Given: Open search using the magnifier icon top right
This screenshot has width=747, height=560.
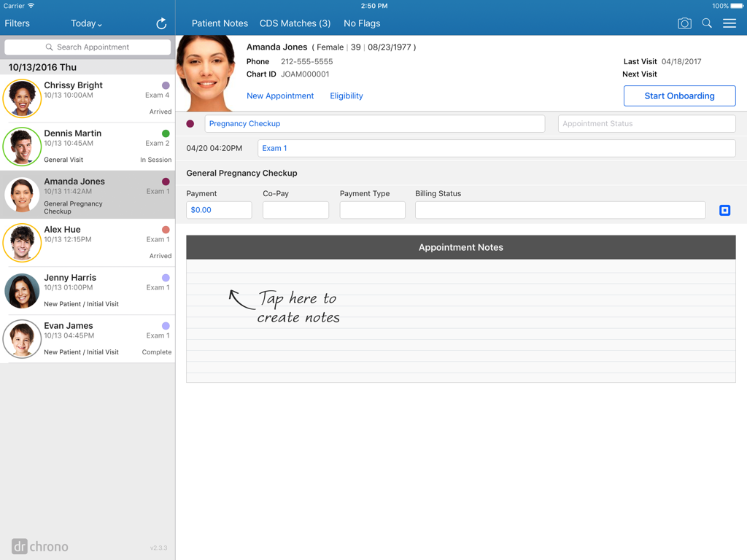Looking at the screenshot, I should [706, 23].
